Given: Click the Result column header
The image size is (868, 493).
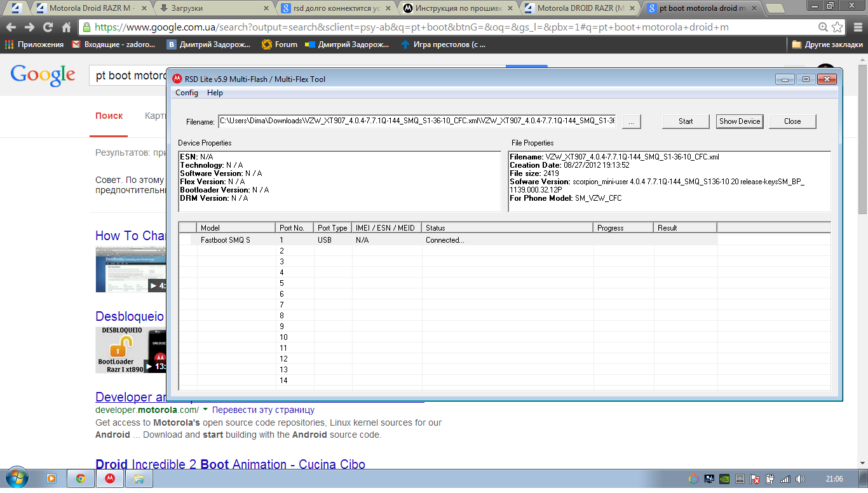Looking at the screenshot, I should pos(686,227).
